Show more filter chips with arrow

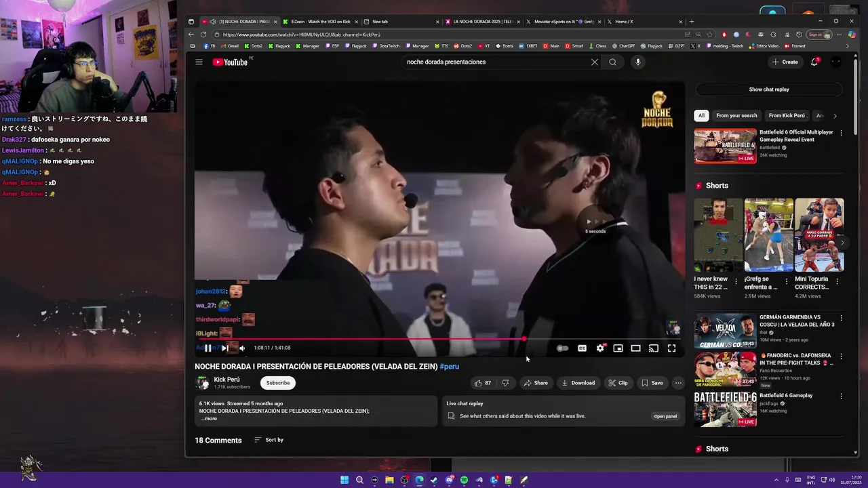tap(835, 115)
